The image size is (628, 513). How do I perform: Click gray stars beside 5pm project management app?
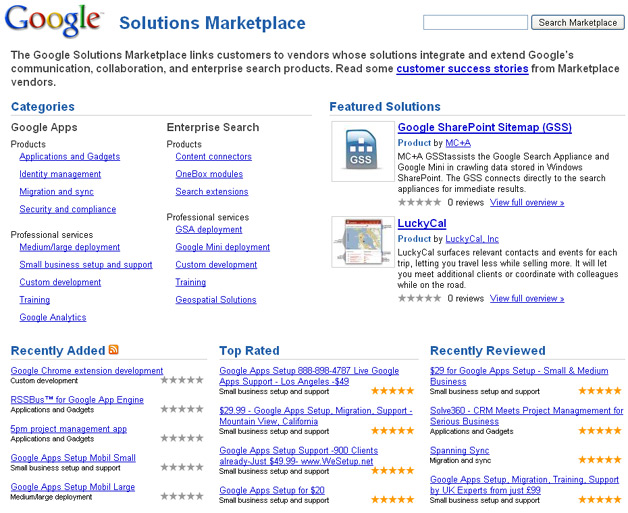pos(182,438)
